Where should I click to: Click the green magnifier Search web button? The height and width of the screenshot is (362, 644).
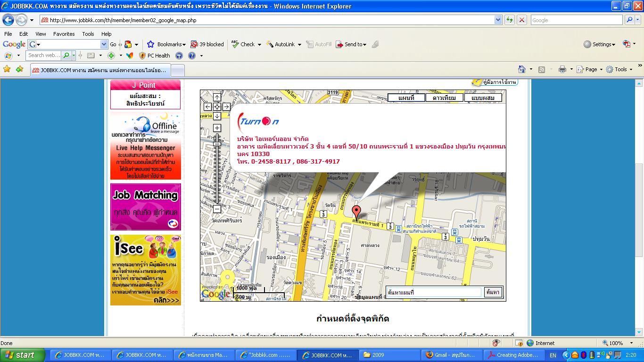[x=66, y=56]
